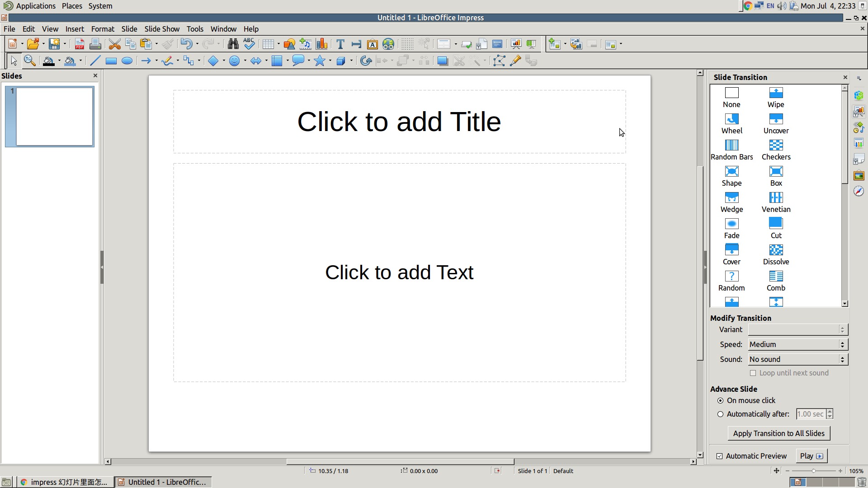Click the Export as PDF toolbar icon
Image resolution: width=868 pixels, height=488 pixels.
[x=80, y=44]
